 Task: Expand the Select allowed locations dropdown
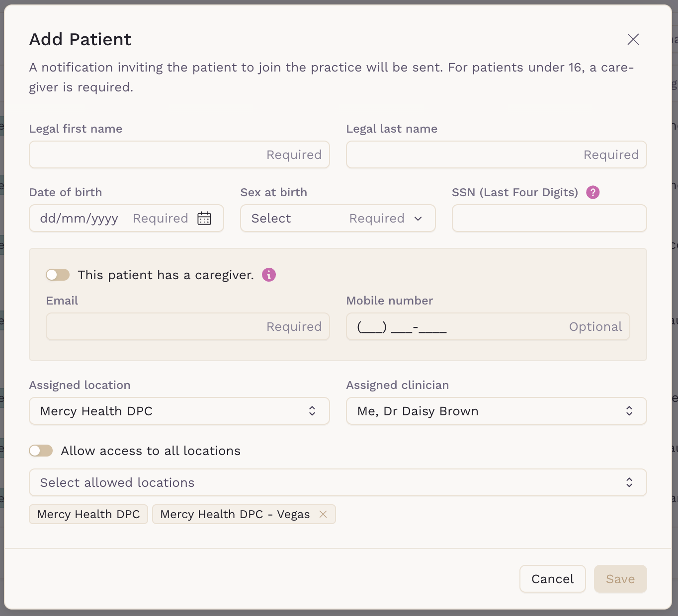point(338,482)
